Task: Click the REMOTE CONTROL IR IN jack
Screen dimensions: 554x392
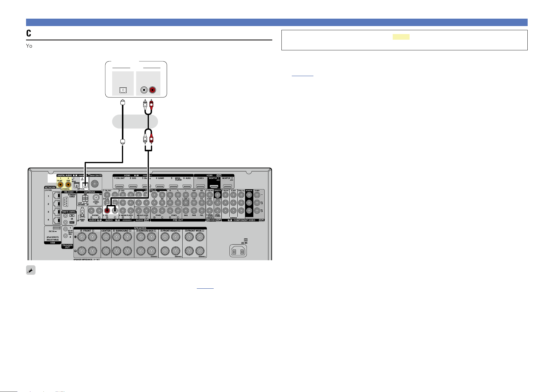Action: tap(65, 216)
